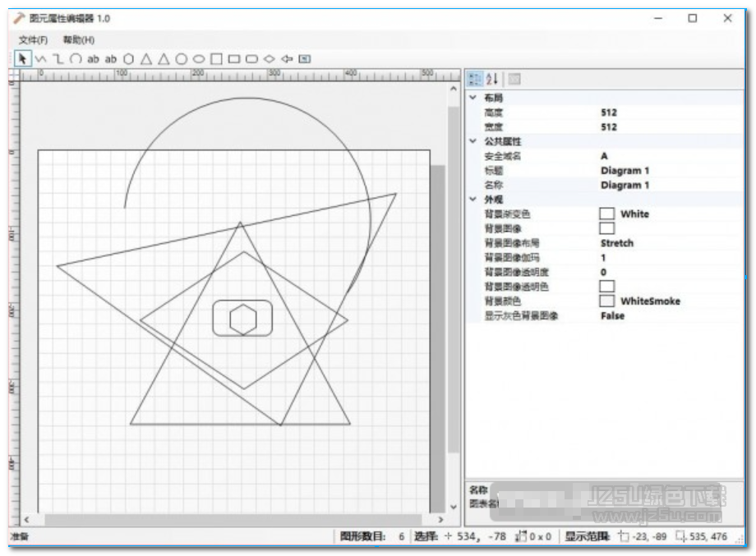Collapse the 布局 property category

[473, 98]
